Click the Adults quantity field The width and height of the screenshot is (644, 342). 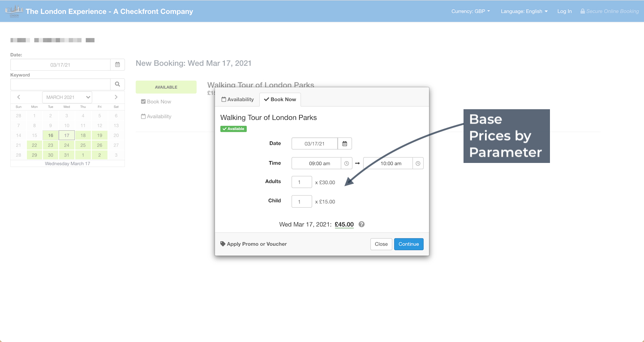pyautogui.click(x=302, y=182)
